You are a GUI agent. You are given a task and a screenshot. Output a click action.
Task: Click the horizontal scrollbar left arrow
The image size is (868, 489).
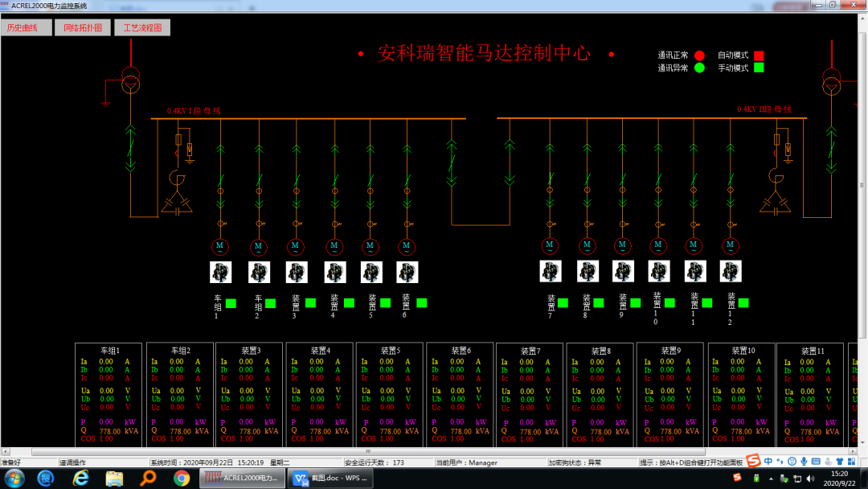[x=6, y=452]
